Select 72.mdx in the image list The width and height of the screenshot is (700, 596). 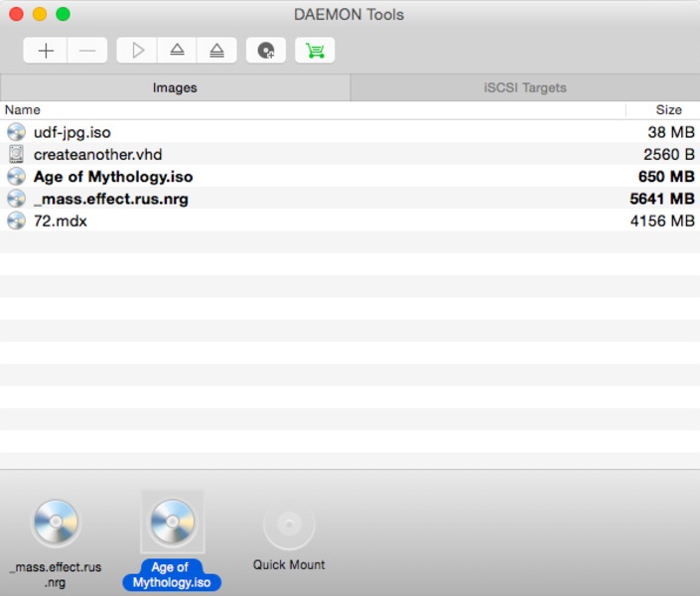61,221
